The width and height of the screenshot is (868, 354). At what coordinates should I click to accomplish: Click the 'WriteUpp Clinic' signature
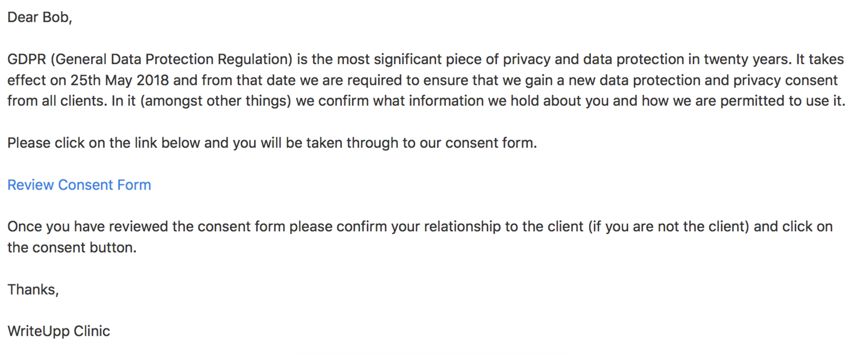pyautogui.click(x=59, y=331)
